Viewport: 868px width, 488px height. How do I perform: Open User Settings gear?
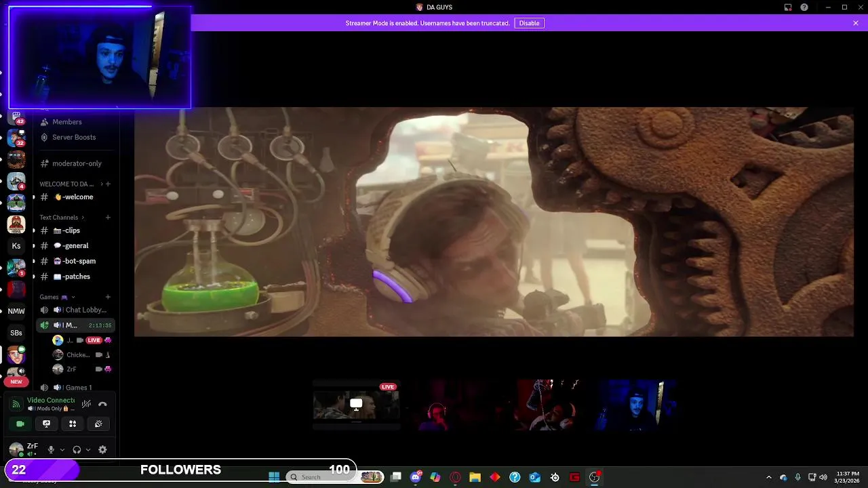pos(102,449)
